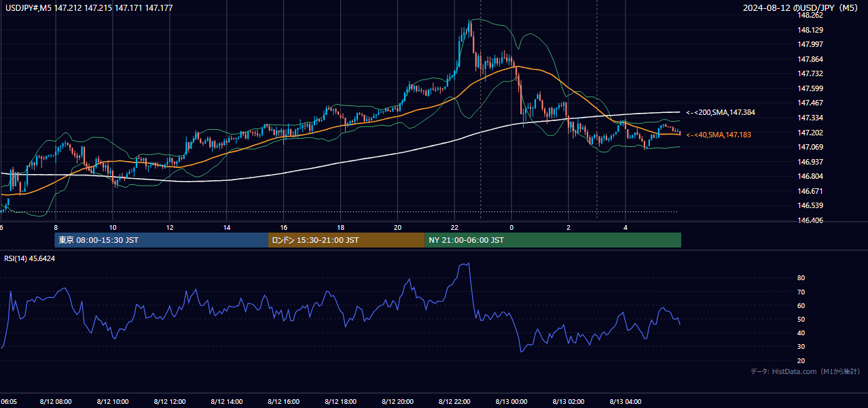Viewport: 868px width, 408px height.
Task: Click the RSI axis value 40
Action: click(801, 333)
